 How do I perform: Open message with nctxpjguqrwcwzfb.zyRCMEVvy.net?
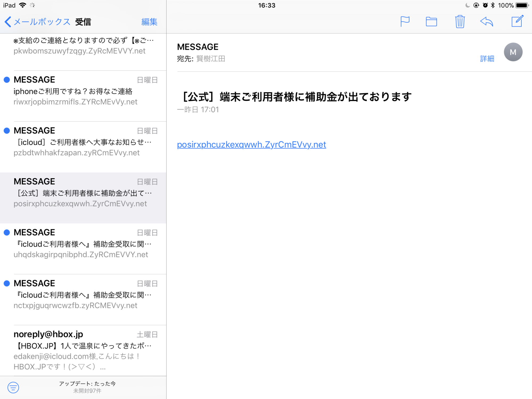pyautogui.click(x=83, y=300)
